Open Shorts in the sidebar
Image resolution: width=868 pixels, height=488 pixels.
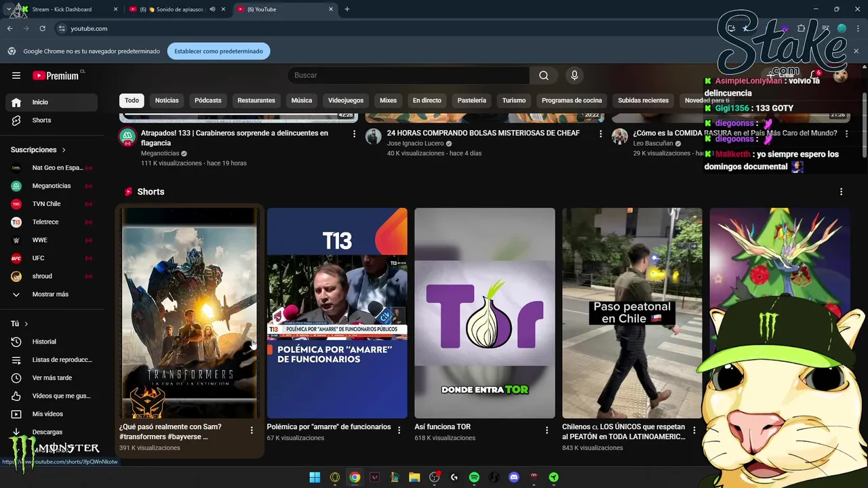click(52, 120)
